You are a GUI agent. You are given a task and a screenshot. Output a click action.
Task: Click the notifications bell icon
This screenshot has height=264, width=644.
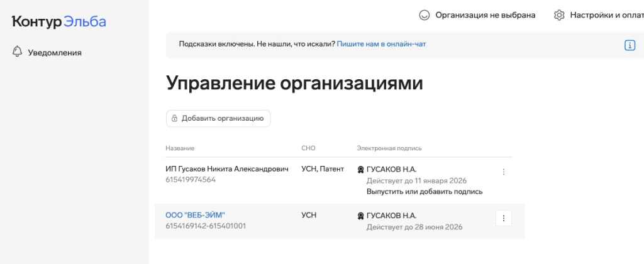tap(18, 52)
